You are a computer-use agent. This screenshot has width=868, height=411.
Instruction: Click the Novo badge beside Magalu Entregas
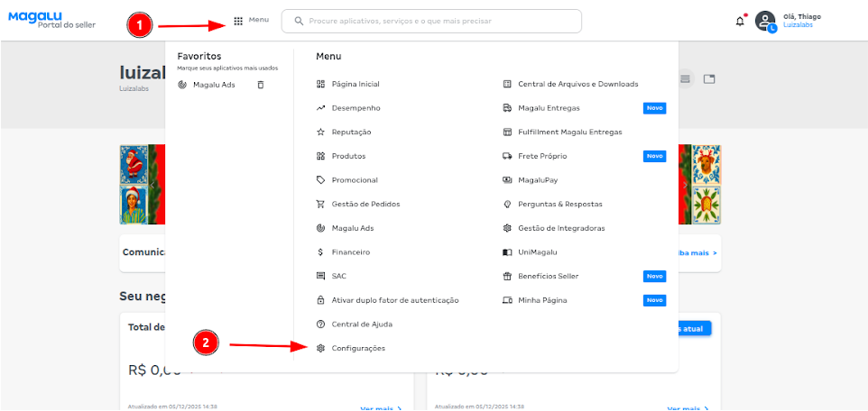coord(654,108)
